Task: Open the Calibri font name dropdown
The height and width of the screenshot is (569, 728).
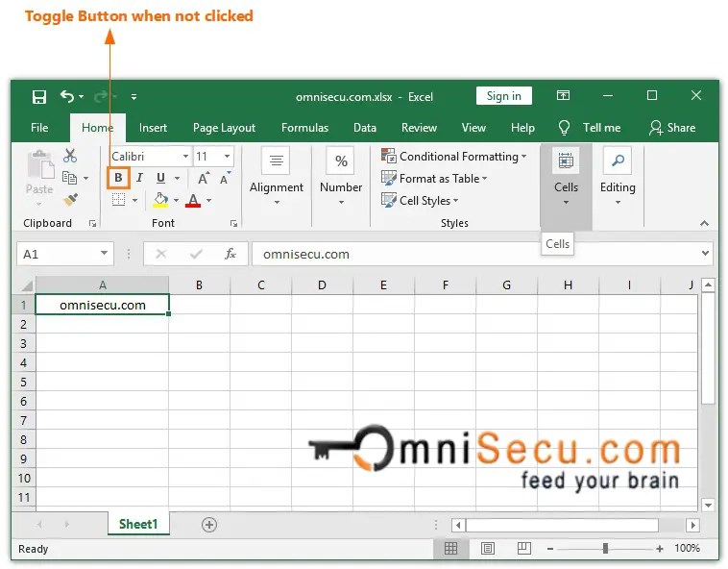Action: coord(185,156)
